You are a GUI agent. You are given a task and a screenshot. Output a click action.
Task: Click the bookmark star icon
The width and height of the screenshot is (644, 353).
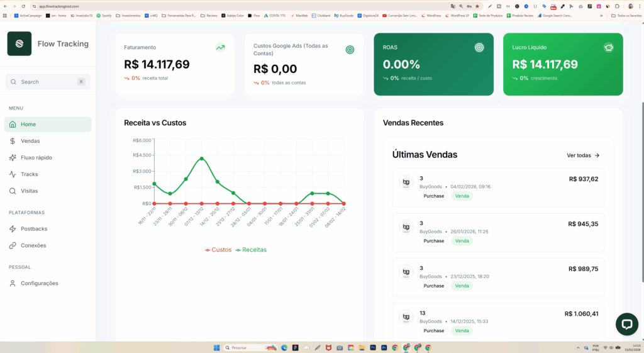[x=477, y=6]
